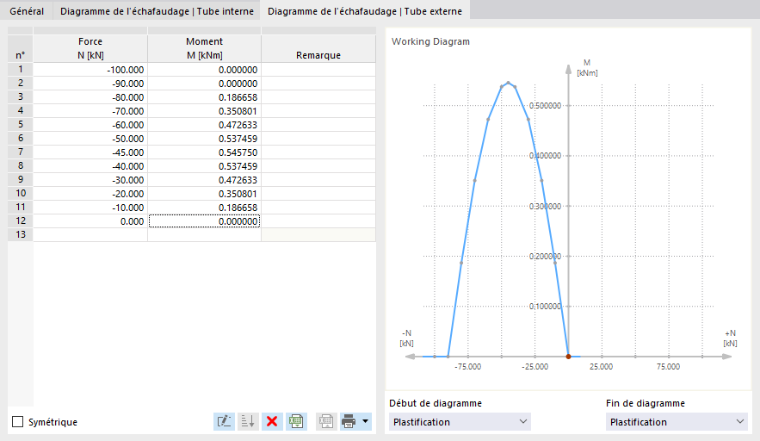Click the Remarque cell in row 1

[x=318, y=70]
